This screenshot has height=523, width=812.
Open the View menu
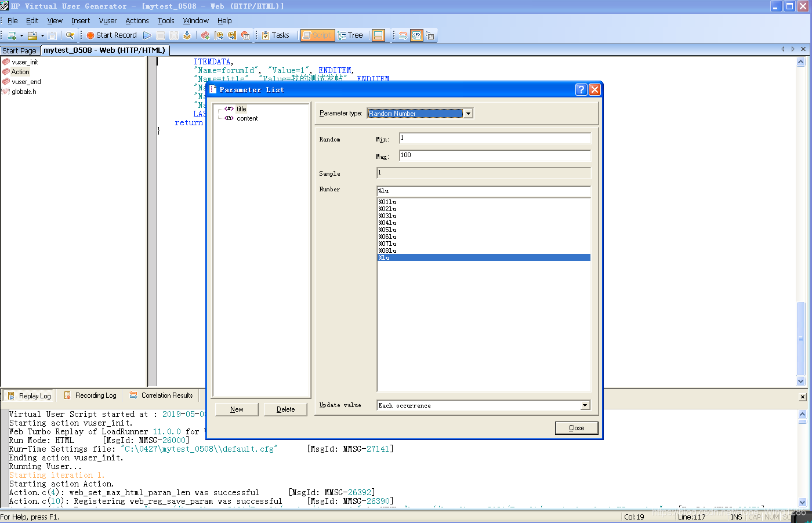(55, 20)
